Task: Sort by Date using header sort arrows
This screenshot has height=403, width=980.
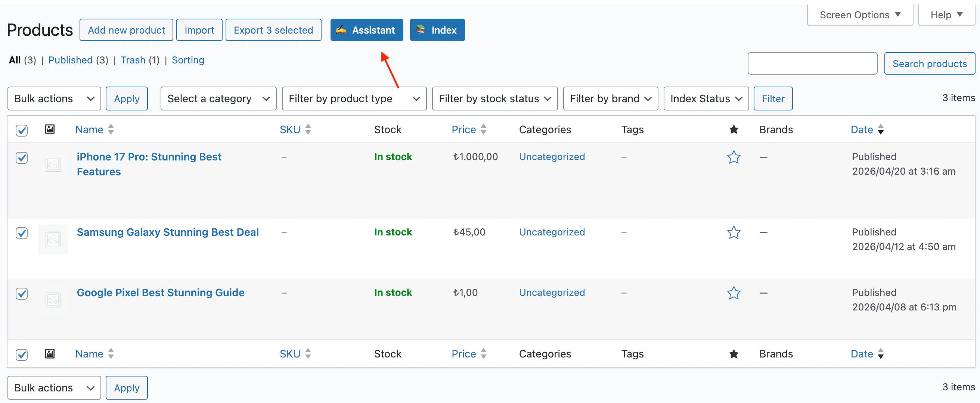Action: pyautogui.click(x=880, y=129)
